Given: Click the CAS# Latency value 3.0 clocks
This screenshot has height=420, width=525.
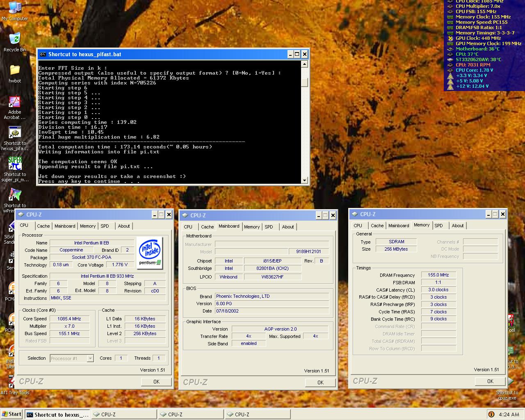Looking at the screenshot, I should [438, 290].
